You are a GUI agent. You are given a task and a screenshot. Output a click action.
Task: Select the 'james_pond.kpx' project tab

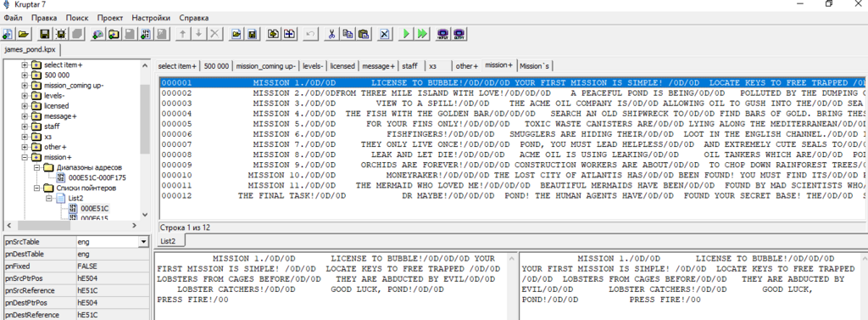pos(30,50)
